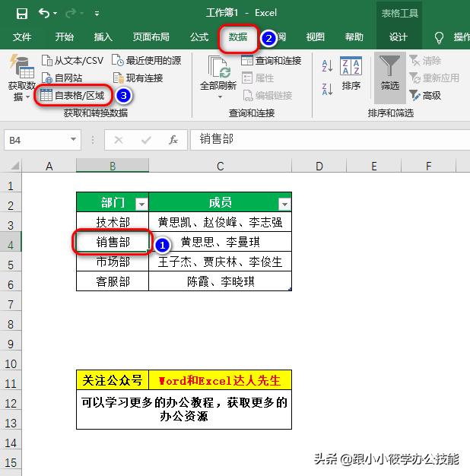470x476 pixels.
Task: Click the 编辑链接 button
Action: [268, 96]
